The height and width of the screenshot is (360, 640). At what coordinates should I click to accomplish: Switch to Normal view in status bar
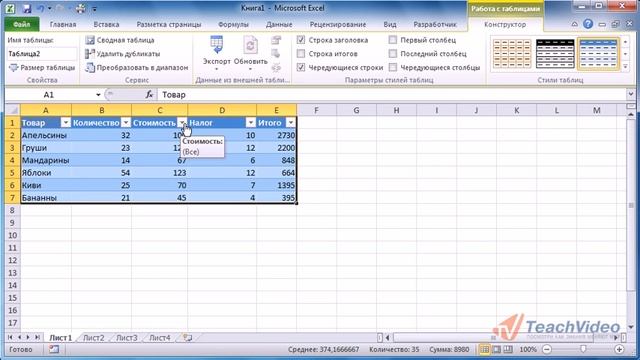click(484, 349)
